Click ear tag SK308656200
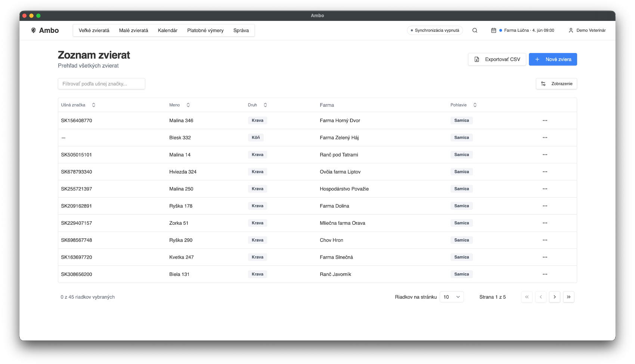635x364 pixels. tap(77, 274)
